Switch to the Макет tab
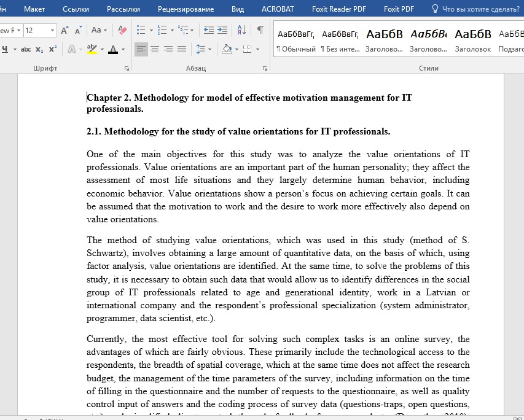The width and height of the screenshot is (524, 420). tap(34, 9)
